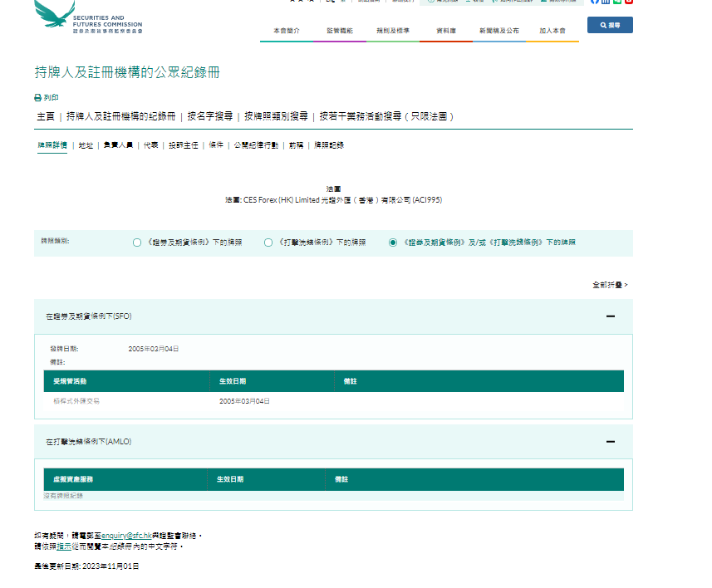Click the 在證券及期貨條例下(SFO) section title

tap(89, 316)
